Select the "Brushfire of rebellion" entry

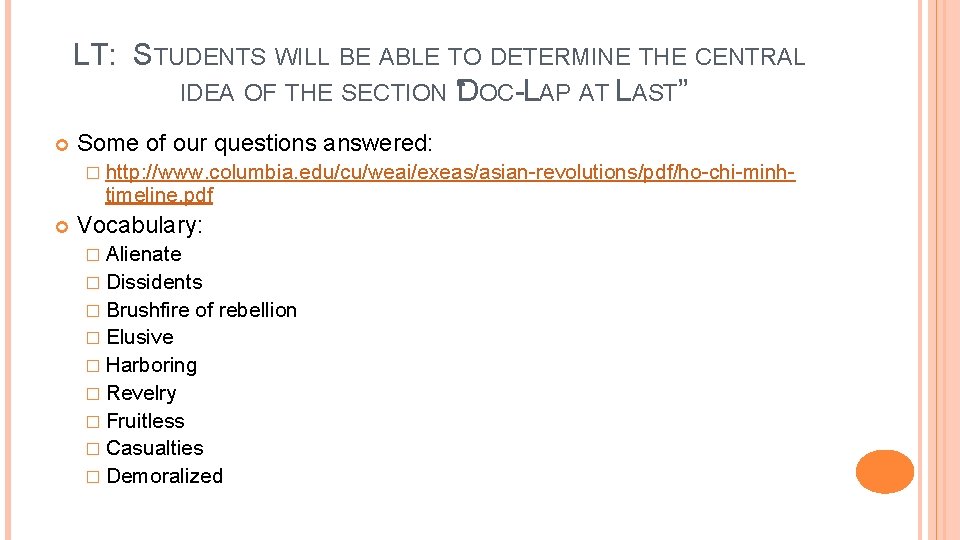point(201,310)
